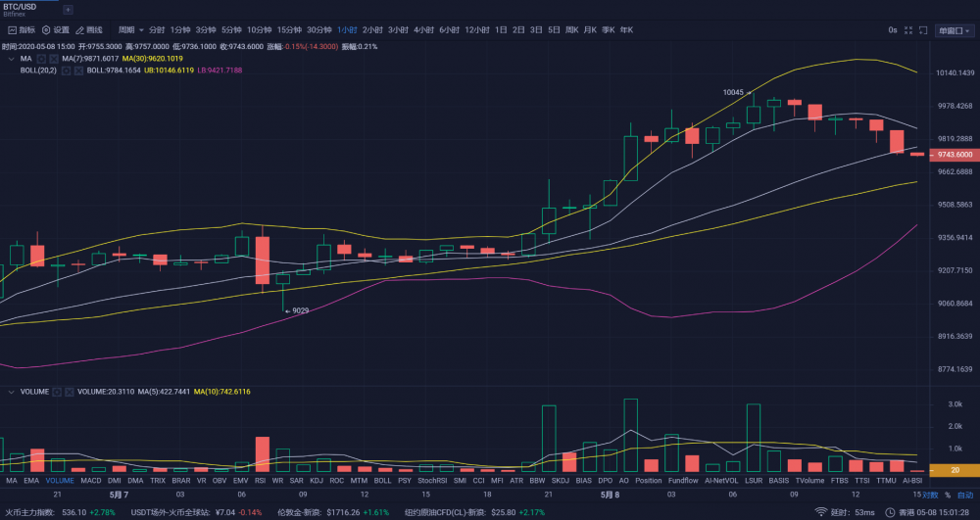The height and width of the screenshot is (520, 980).
Task: Remove the BOLL indicator from the chart
Action: (79, 71)
